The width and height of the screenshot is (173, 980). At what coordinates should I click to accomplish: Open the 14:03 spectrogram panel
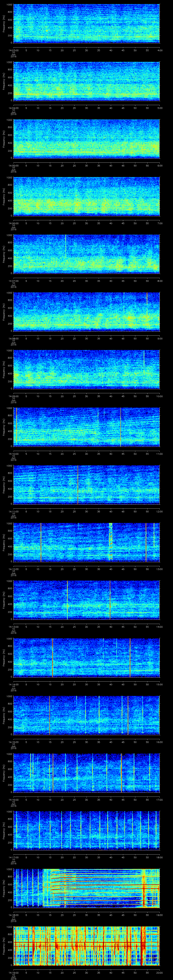click(86, 24)
